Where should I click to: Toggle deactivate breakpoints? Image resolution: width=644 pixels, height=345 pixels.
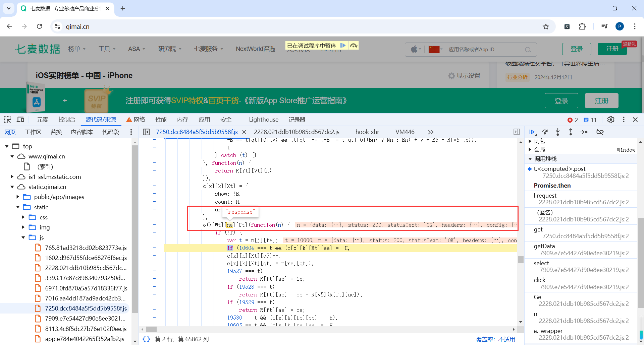[600, 132]
